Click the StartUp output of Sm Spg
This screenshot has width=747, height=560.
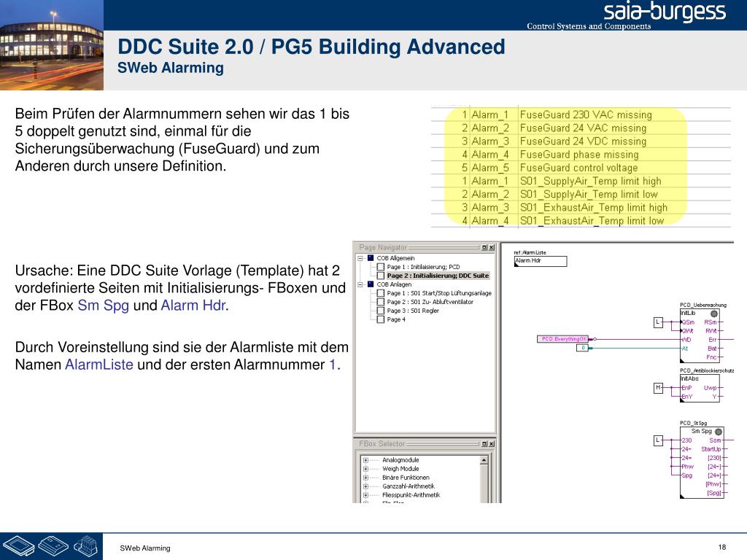pyautogui.click(x=711, y=449)
